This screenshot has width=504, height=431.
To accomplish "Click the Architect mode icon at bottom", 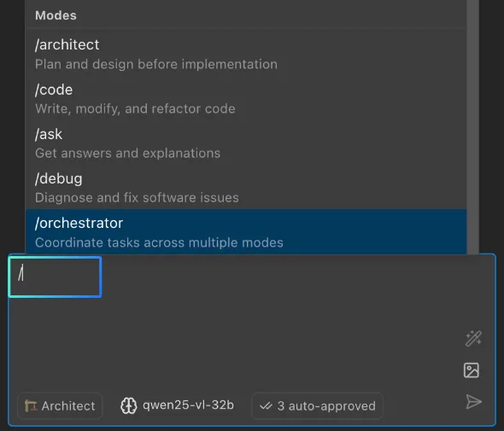I will point(31,406).
